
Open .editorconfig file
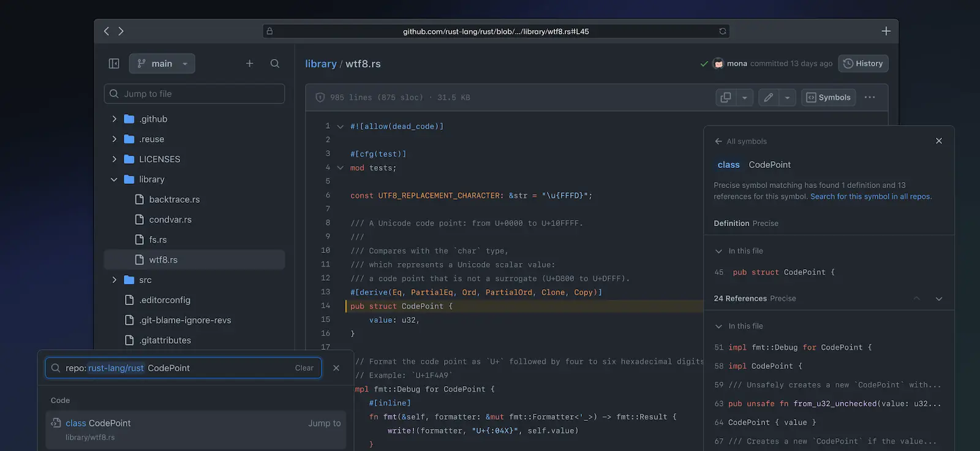(165, 300)
